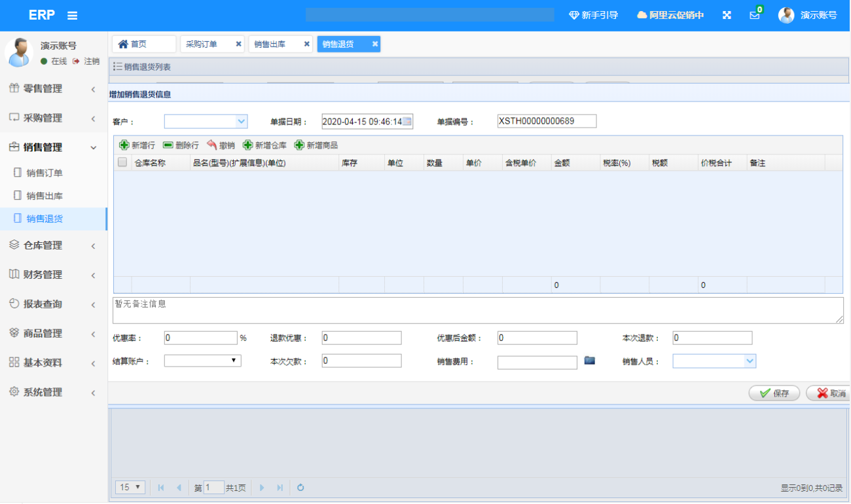The image size is (851, 504).
Task: Open the 销售出库 sidebar submenu item
Action: coord(54,196)
